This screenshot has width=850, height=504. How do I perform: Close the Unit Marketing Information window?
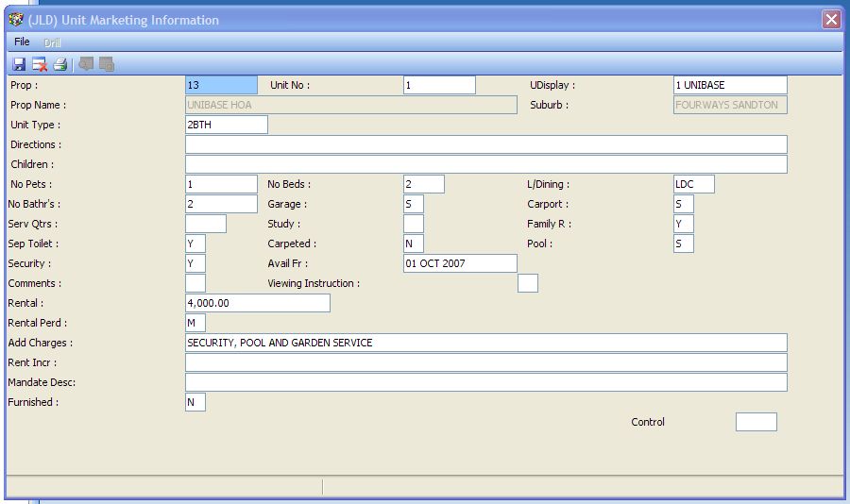(830, 20)
